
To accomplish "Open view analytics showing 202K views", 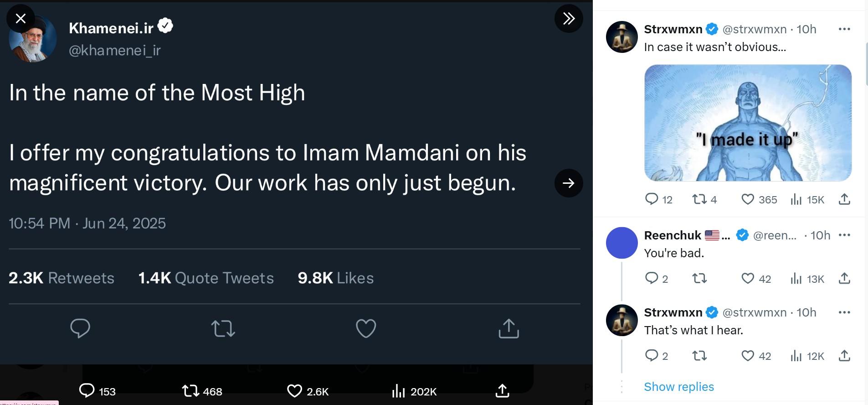I will [x=414, y=391].
